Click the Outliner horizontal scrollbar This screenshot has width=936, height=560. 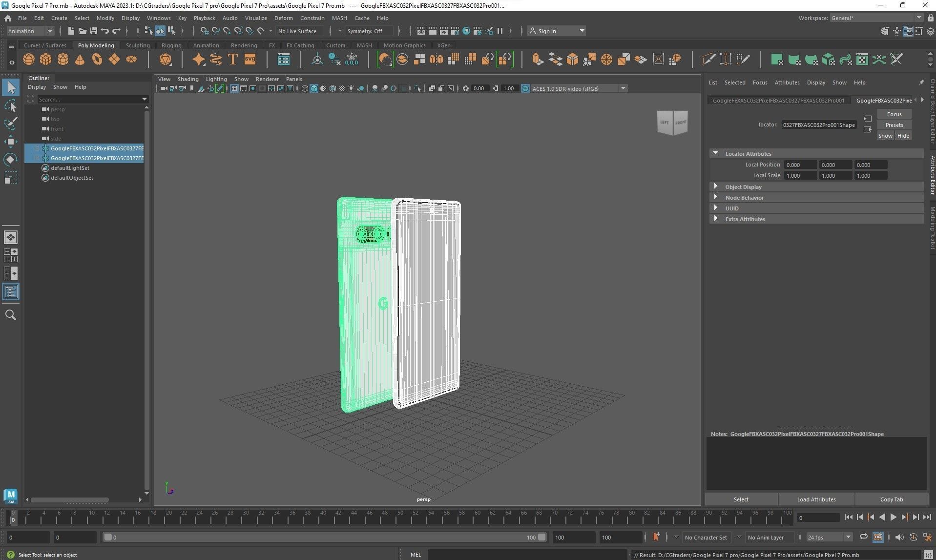tap(69, 499)
